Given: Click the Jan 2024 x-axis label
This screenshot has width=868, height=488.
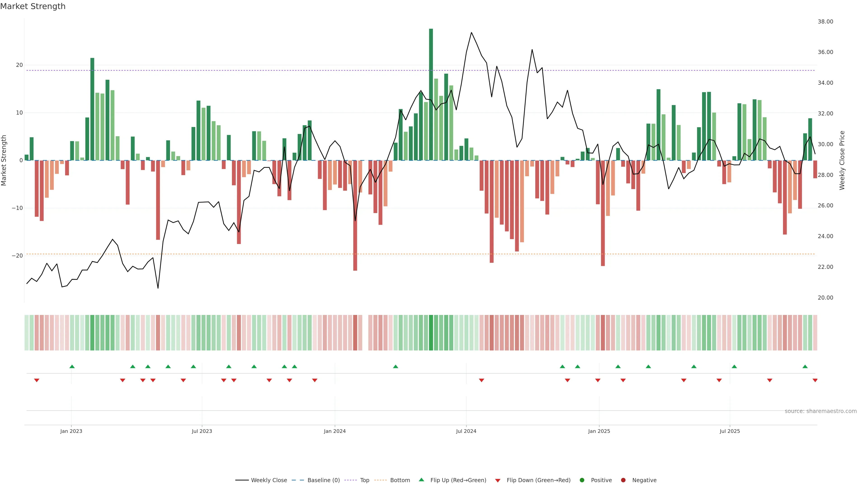Looking at the screenshot, I should 335,431.
